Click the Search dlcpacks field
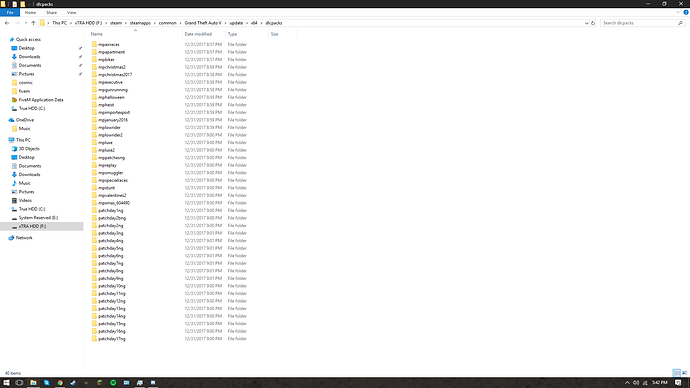 tap(639, 23)
